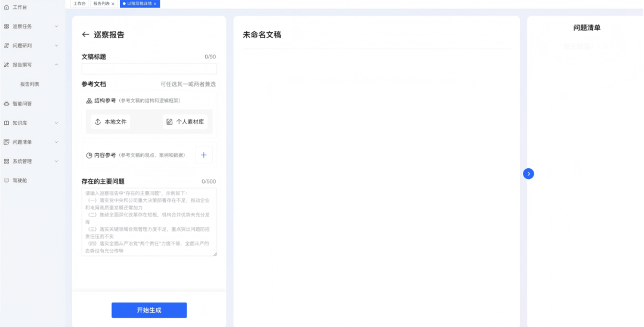Click the 文稿标题 input field

pyautogui.click(x=149, y=69)
